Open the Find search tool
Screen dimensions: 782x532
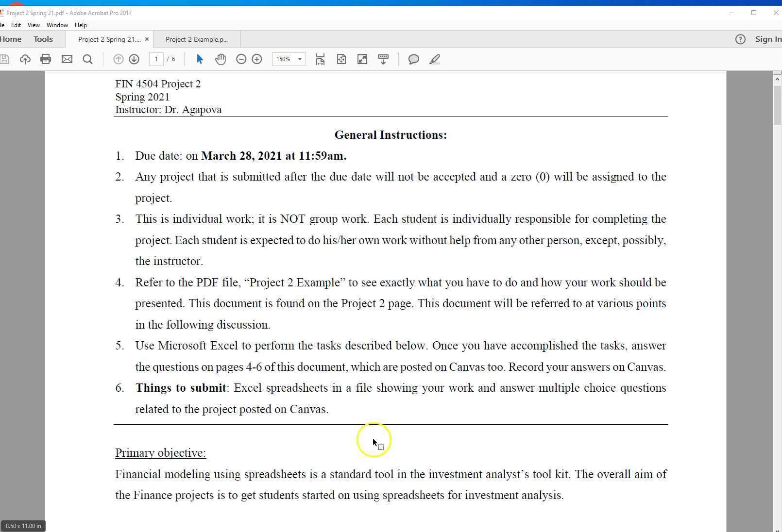88,59
